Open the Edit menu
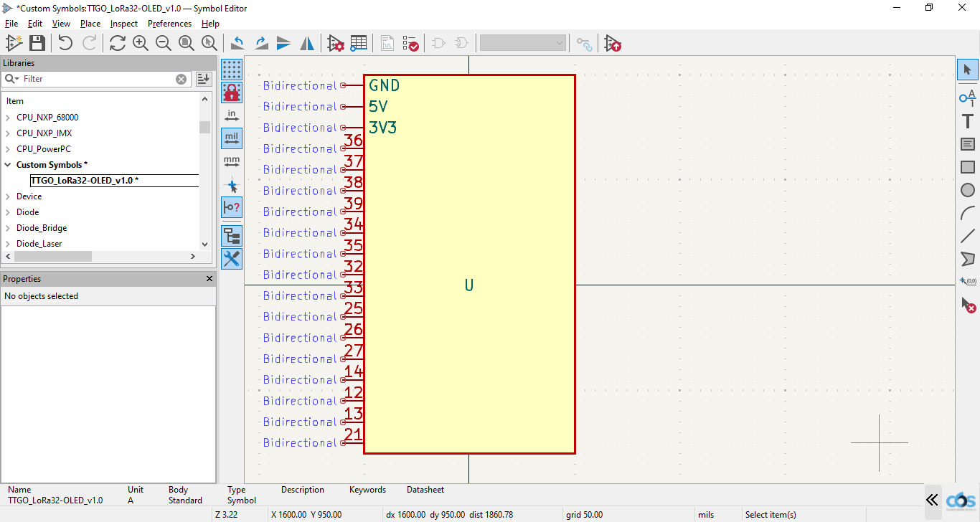980x522 pixels. (x=35, y=24)
